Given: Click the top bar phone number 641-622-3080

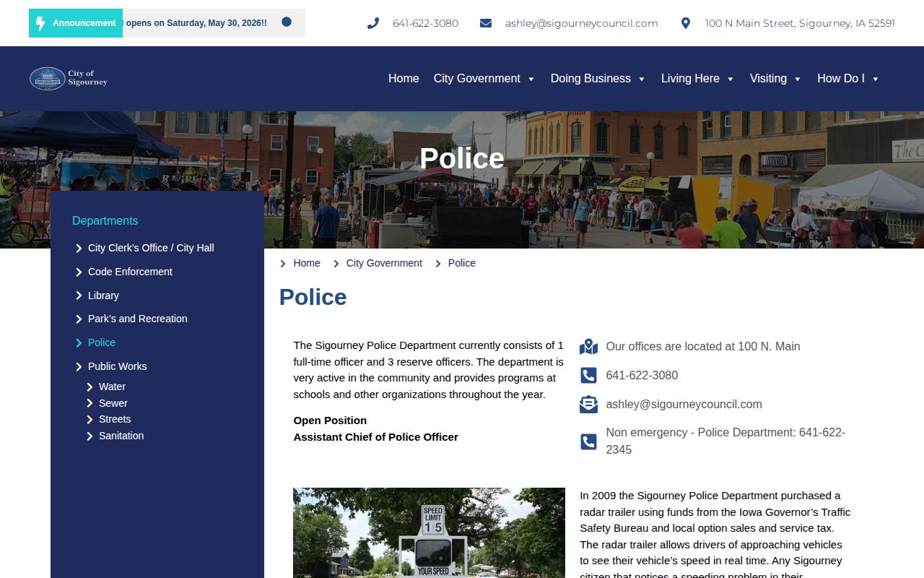Looking at the screenshot, I should 426,23.
